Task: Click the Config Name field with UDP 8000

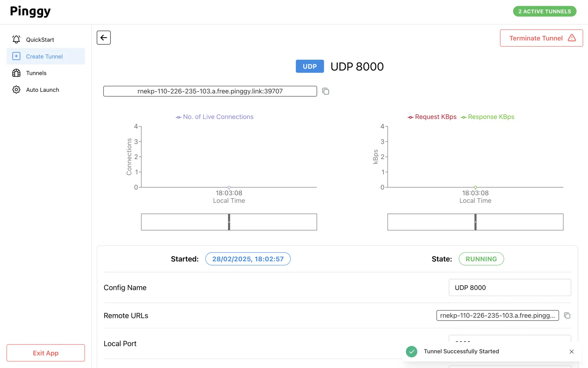Action: click(510, 287)
